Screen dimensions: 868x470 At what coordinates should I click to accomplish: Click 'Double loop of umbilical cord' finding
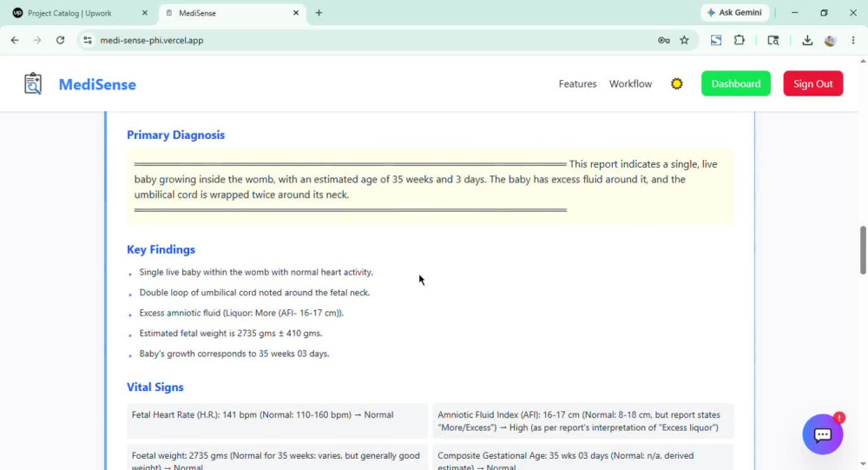pyautogui.click(x=254, y=293)
